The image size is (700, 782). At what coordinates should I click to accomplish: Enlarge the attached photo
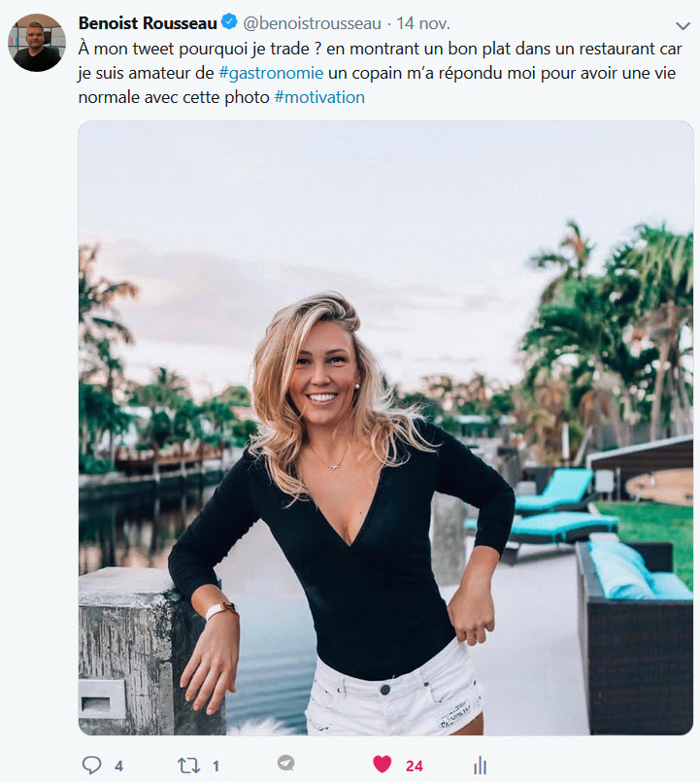(x=385, y=427)
